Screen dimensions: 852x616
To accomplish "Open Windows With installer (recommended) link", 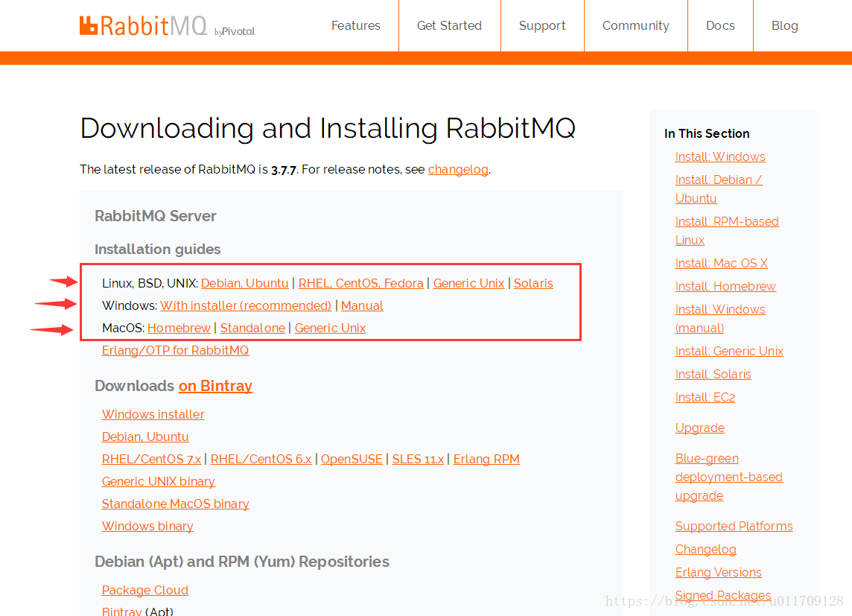I will point(246,305).
